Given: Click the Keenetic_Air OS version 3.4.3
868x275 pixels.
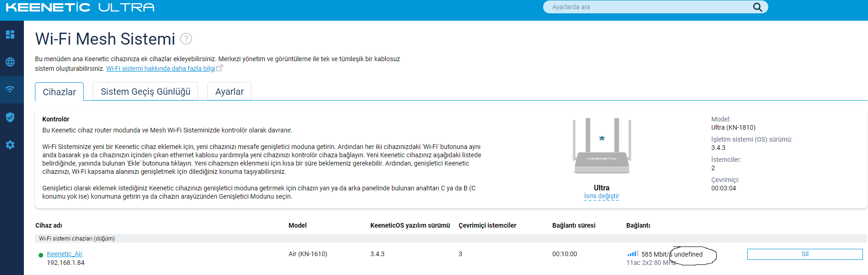Looking at the screenshot, I should [x=377, y=254].
